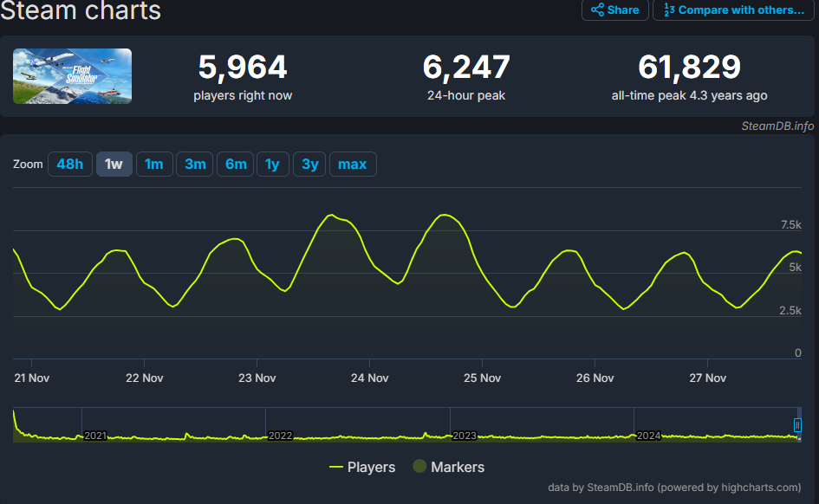Click the compare ranking icon
819x504 pixels.
pos(669,10)
